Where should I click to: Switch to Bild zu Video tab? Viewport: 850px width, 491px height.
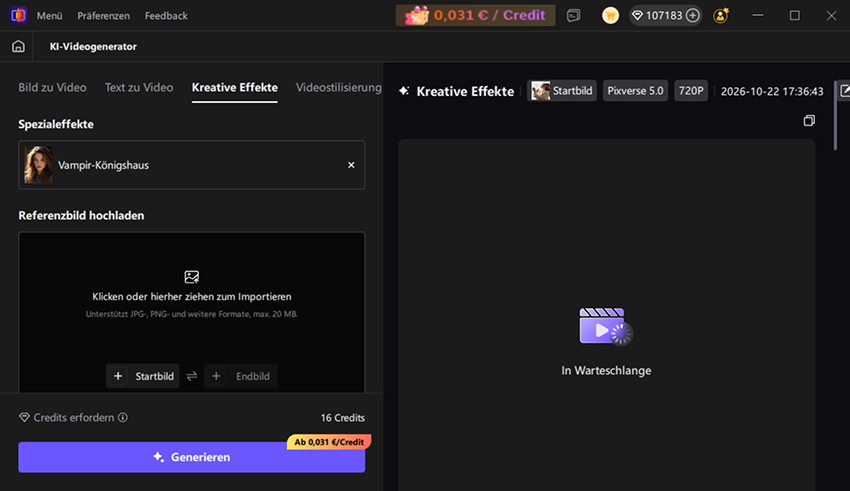click(53, 87)
